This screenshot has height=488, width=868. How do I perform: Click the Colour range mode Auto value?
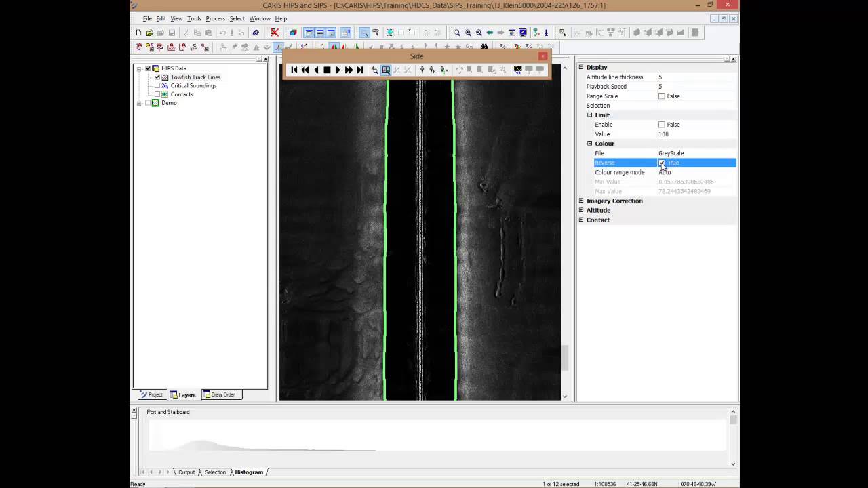[x=696, y=172]
